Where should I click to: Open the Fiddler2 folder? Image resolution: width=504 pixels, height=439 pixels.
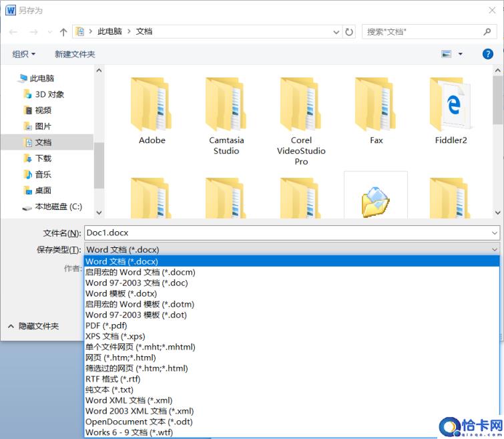click(451, 110)
